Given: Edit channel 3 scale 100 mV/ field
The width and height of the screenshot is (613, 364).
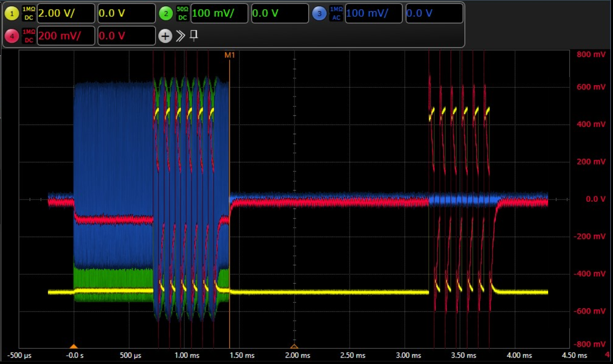Looking at the screenshot, I should [x=373, y=13].
